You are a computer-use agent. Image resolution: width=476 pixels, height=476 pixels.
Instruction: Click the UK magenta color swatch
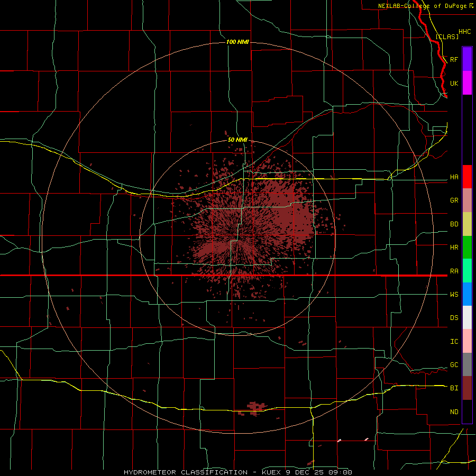point(467,83)
